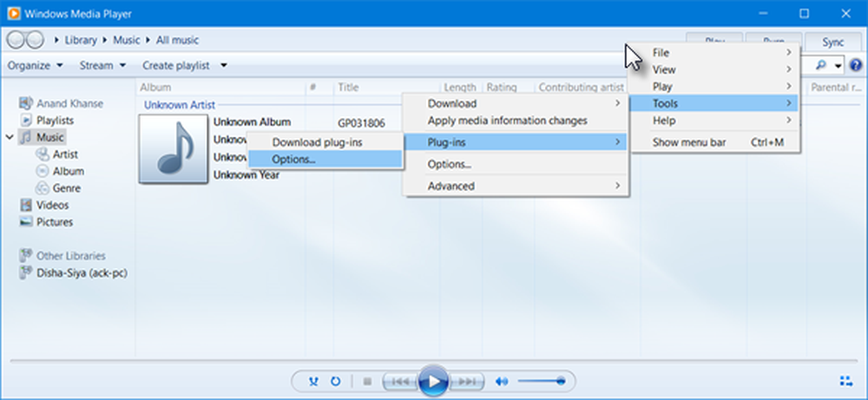
Task: Mute the volume speaker icon
Action: tap(502, 381)
